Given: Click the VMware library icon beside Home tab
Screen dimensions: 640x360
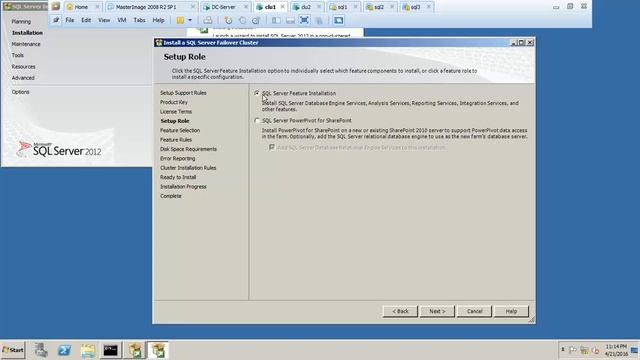Looking at the screenshot, I should coord(56,7).
